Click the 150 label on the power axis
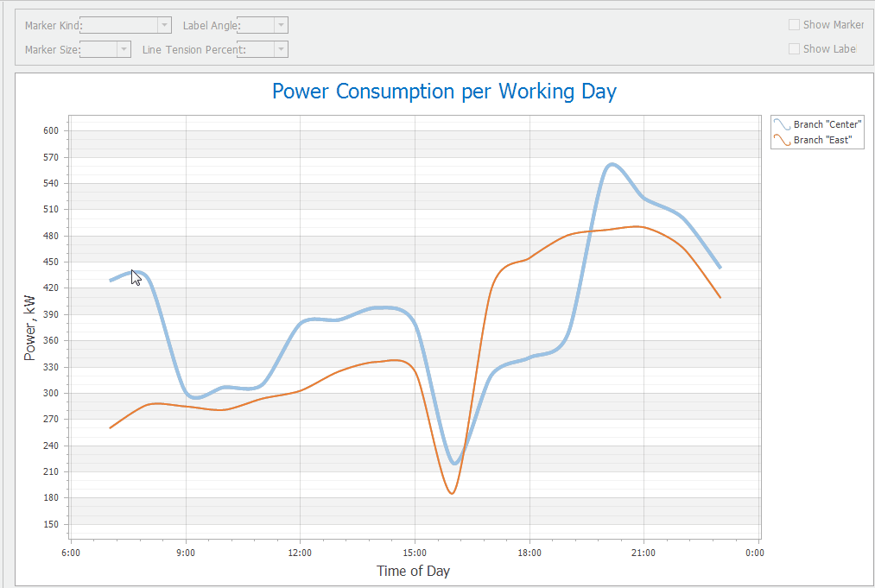This screenshot has height=588, width=875. [x=49, y=524]
